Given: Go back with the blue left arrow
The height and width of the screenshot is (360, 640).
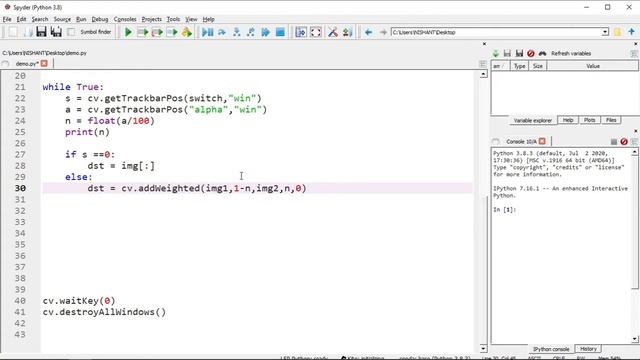Looking at the screenshot, I should pyautogui.click(x=368, y=32).
